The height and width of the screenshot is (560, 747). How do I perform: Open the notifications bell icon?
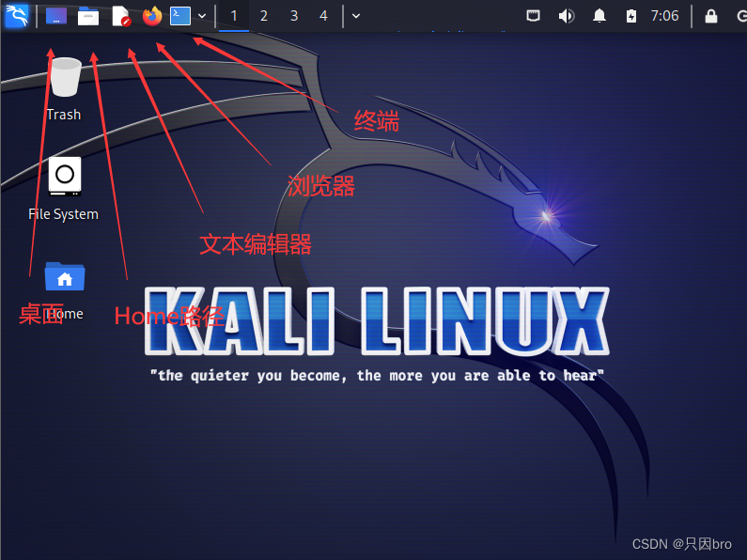599,16
